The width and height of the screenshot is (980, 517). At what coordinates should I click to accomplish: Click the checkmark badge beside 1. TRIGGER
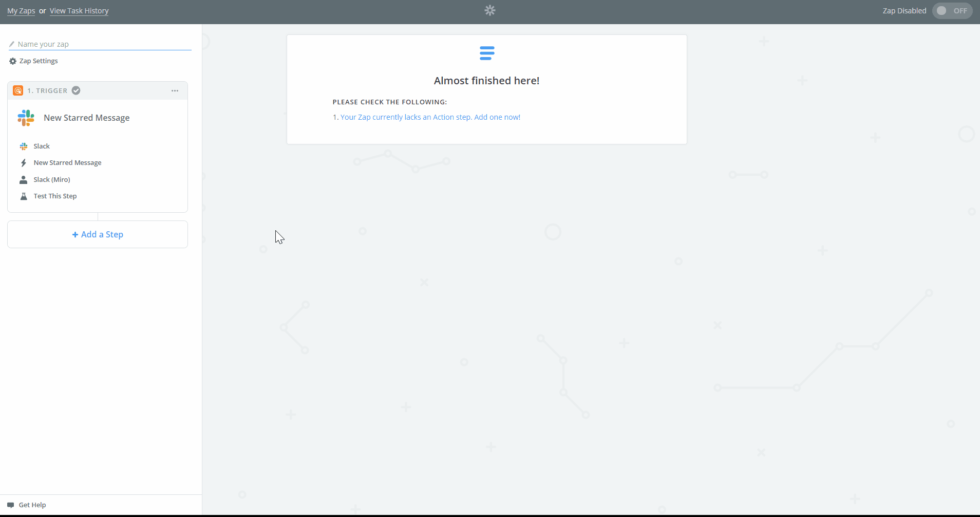pos(76,90)
